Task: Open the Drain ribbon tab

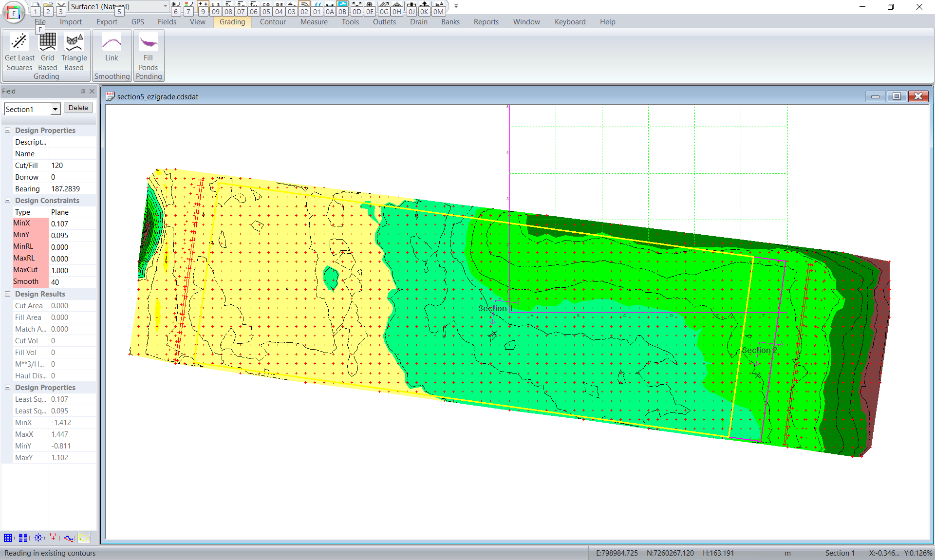Action: coord(418,22)
